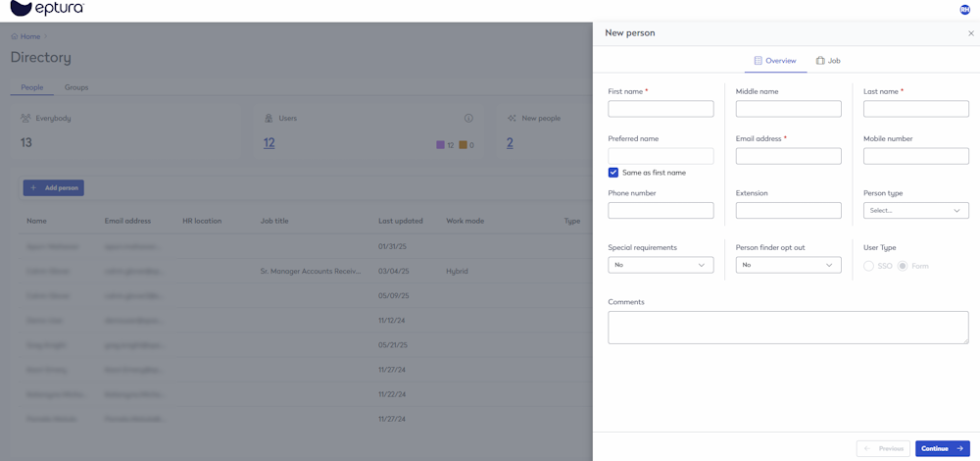Open the Users count link 12
Screen dimensions: 980x461
tap(269, 142)
